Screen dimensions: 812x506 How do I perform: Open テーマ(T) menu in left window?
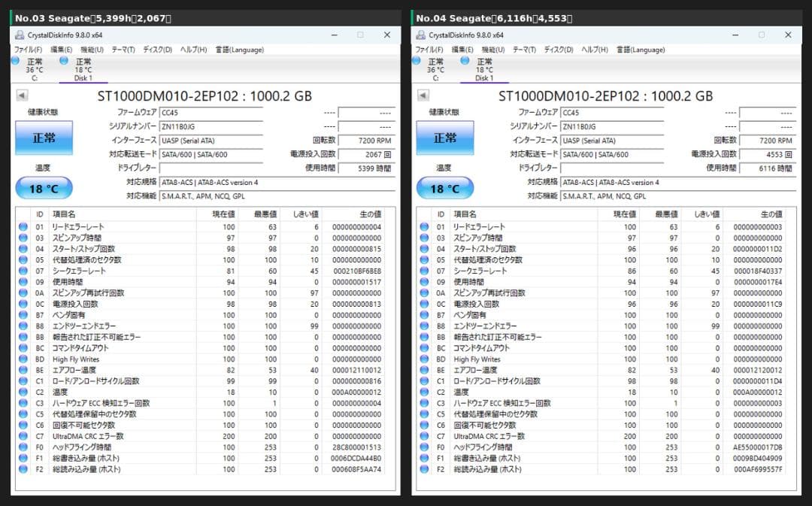[x=123, y=50]
